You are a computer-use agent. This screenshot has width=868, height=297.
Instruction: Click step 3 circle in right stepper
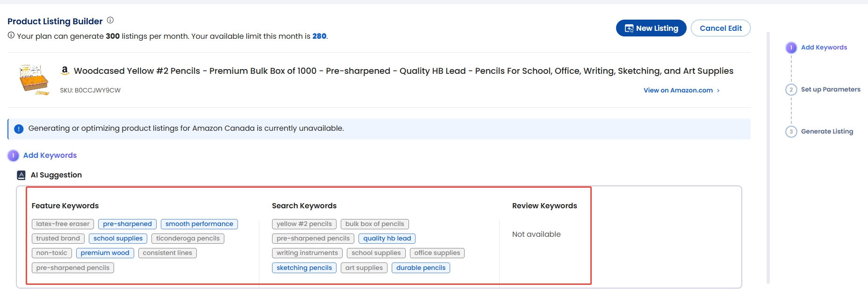[x=791, y=132]
